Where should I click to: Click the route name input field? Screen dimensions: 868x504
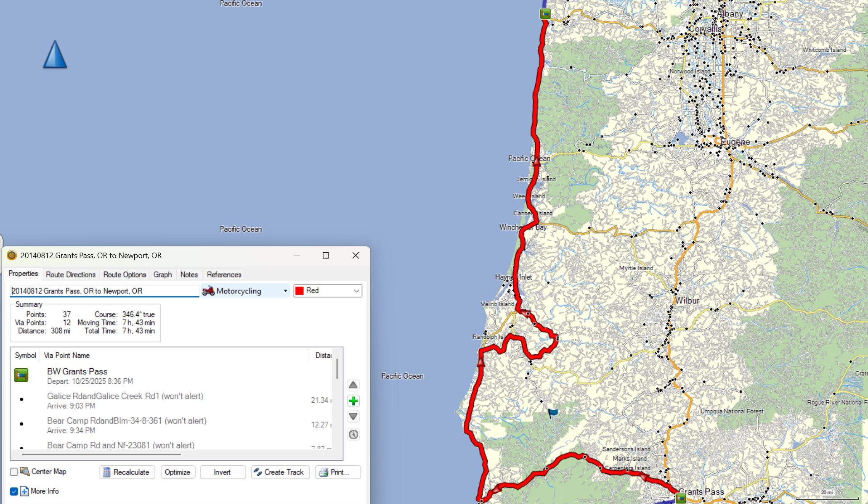click(x=104, y=291)
